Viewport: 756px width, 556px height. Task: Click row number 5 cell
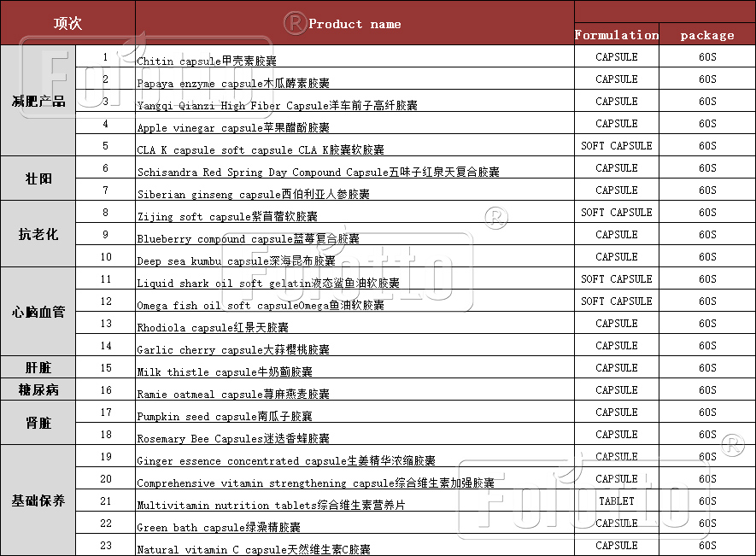[106, 145]
